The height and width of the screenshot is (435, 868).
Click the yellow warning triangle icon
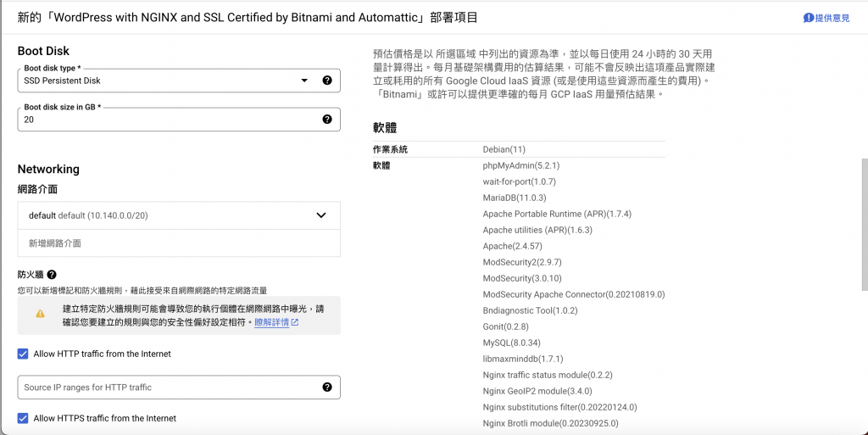point(41,314)
